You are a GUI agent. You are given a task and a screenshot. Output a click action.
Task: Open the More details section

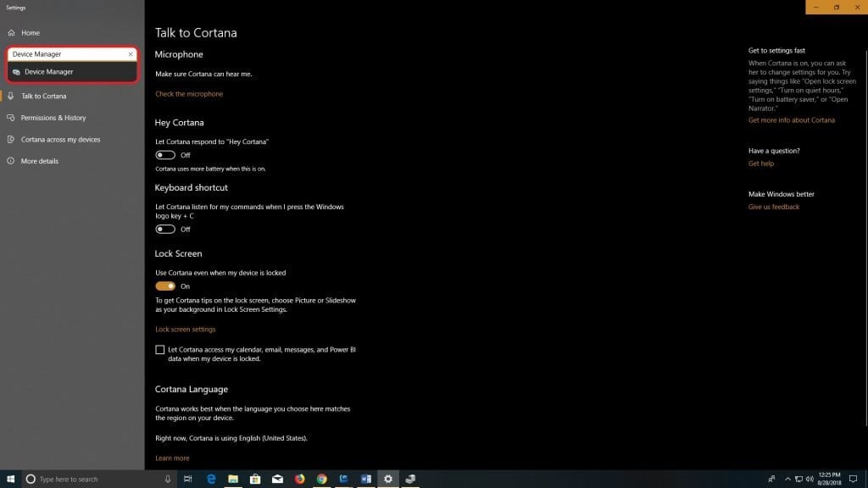pyautogui.click(x=39, y=161)
